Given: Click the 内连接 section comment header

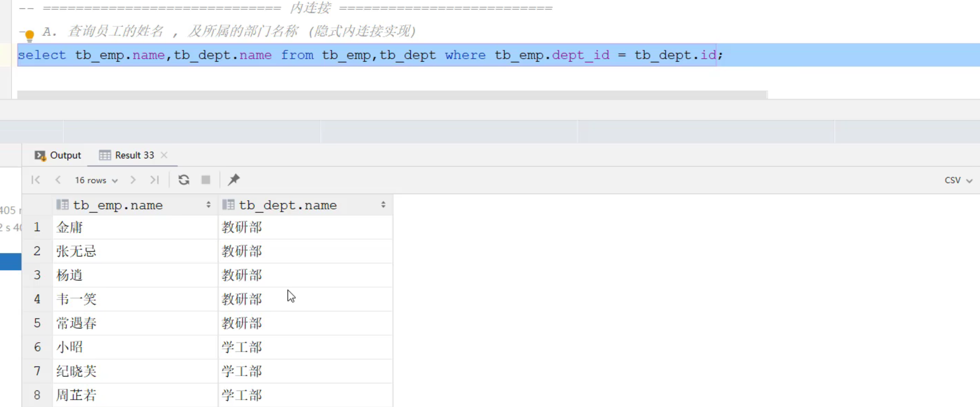Looking at the screenshot, I should (285, 8).
